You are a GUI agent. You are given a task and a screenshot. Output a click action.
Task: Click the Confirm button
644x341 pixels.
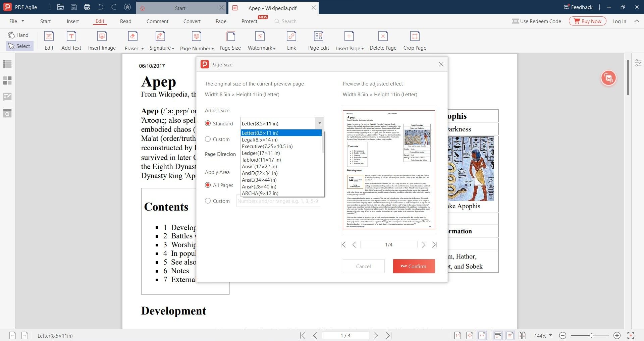coord(414,266)
